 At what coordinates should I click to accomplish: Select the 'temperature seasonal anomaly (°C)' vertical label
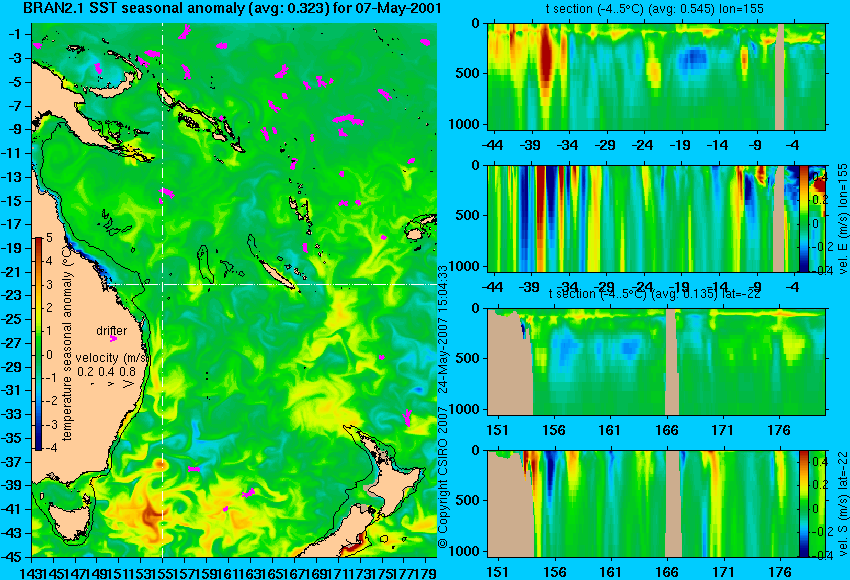pyautogui.click(x=67, y=344)
